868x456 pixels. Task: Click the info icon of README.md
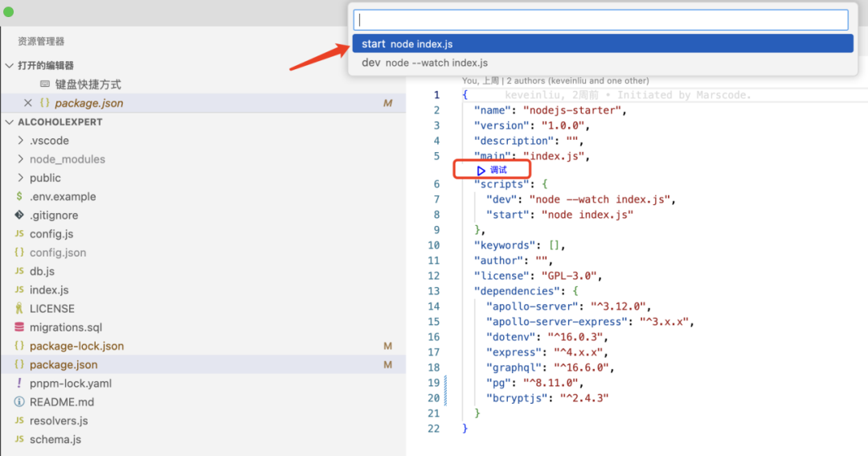pyautogui.click(x=19, y=402)
